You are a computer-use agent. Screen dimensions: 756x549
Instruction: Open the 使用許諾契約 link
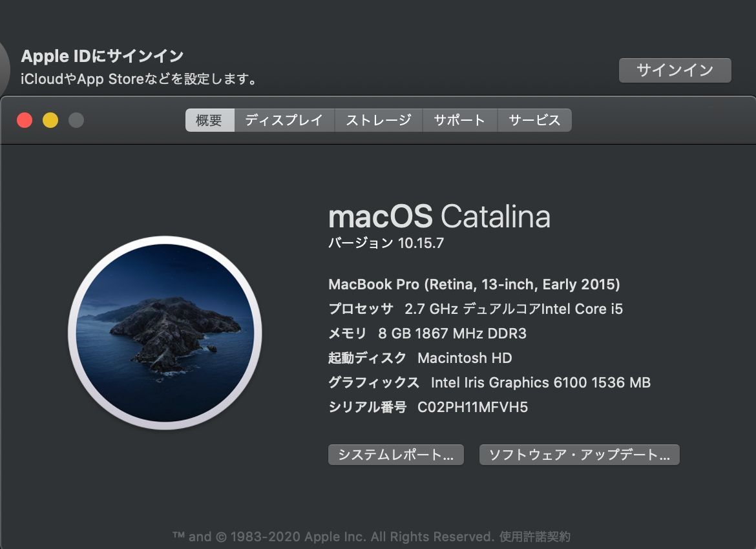click(534, 537)
